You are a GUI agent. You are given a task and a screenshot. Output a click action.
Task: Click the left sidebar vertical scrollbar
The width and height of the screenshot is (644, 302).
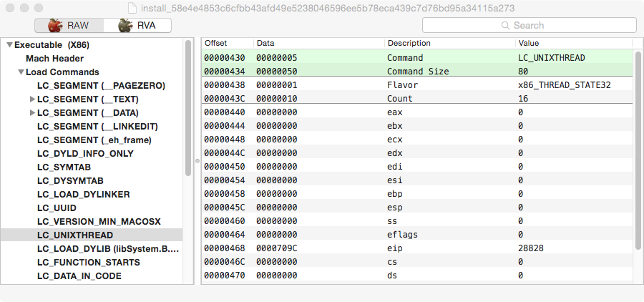(x=188, y=107)
